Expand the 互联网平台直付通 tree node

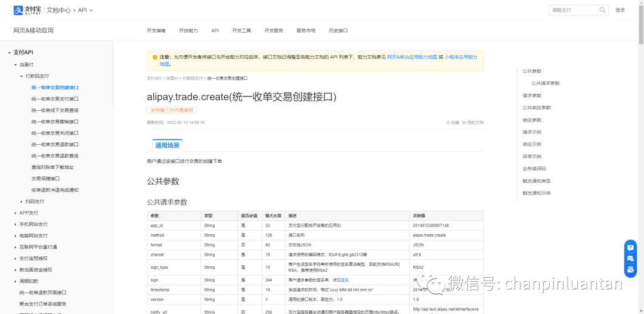click(15, 247)
